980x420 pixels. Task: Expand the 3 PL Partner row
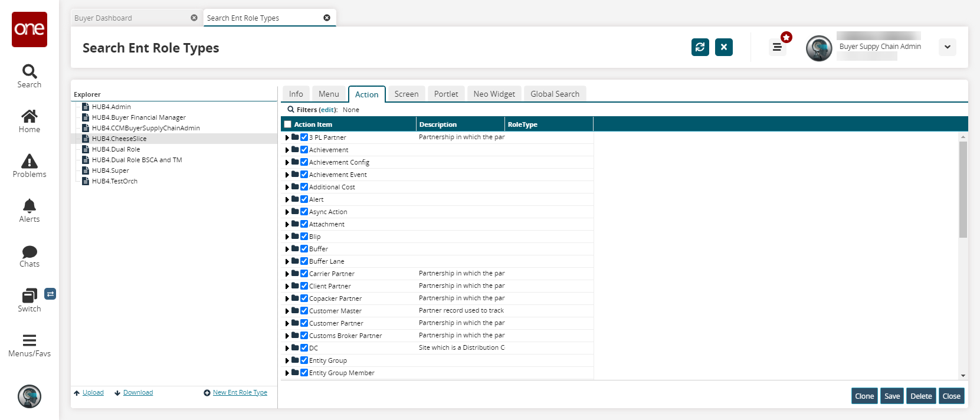click(x=287, y=137)
